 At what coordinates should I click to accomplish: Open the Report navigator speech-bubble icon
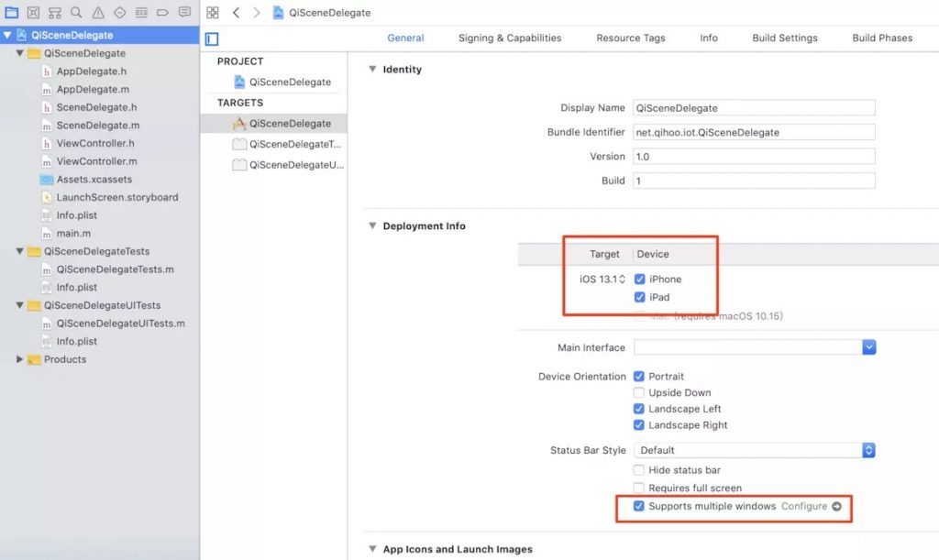coord(184,12)
